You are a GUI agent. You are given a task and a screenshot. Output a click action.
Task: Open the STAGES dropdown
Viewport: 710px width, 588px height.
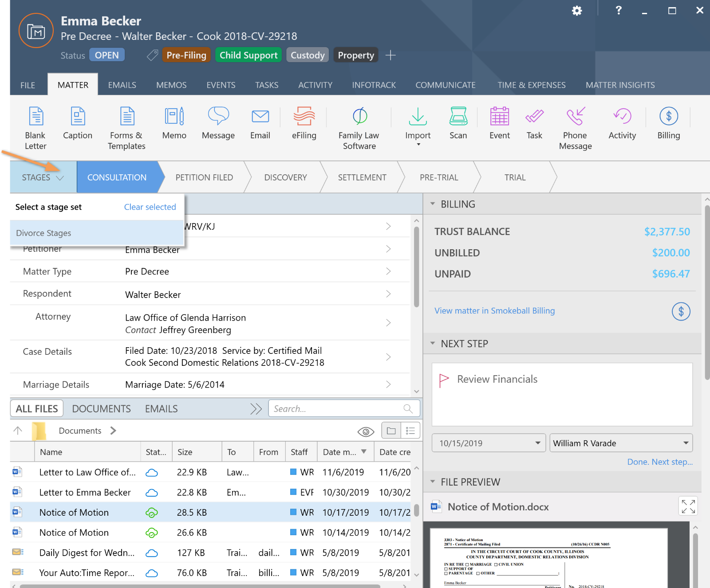coord(43,177)
